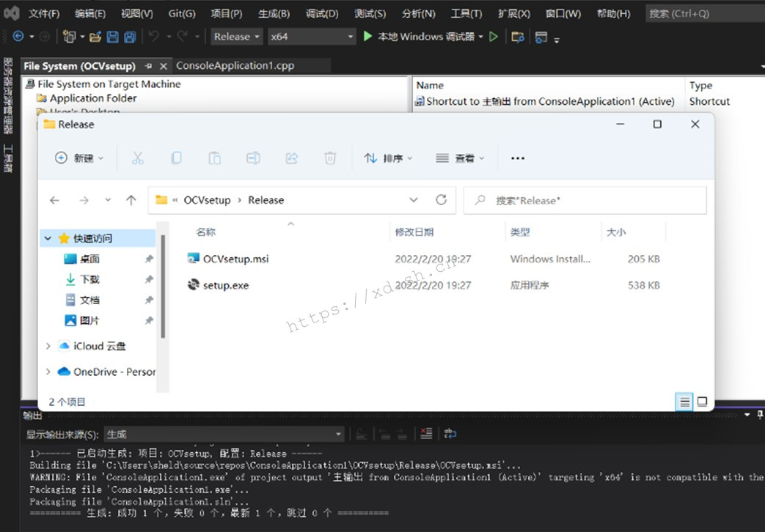
Task: Click the ... see more button in Explorer
Action: [x=517, y=157]
